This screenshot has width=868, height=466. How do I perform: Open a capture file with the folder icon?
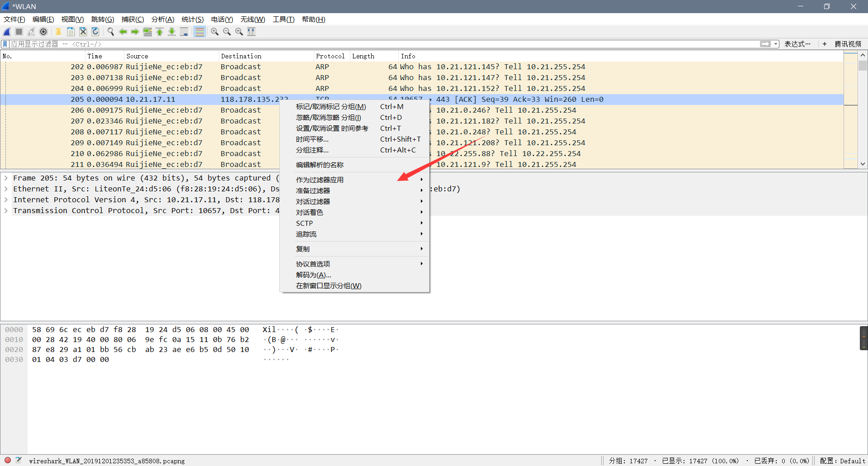(x=58, y=32)
